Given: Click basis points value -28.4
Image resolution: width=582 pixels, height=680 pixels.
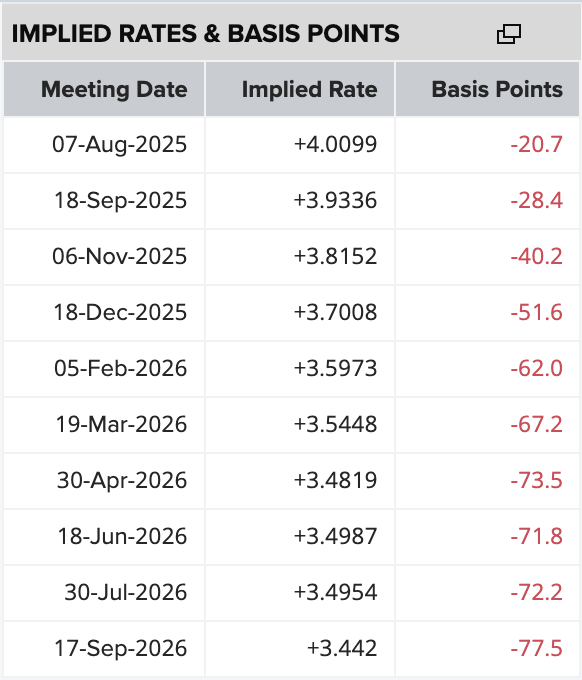Looking at the screenshot, I should point(536,200).
